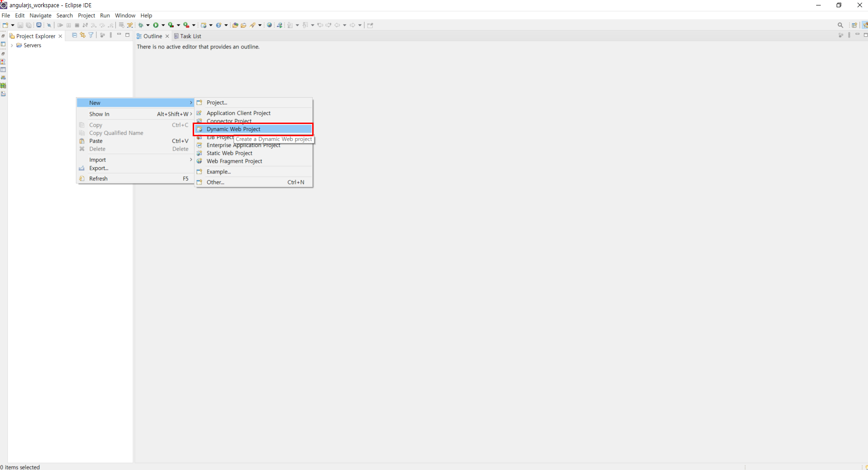Expand the Servers tree node
The height and width of the screenshot is (470, 868).
coord(12,45)
